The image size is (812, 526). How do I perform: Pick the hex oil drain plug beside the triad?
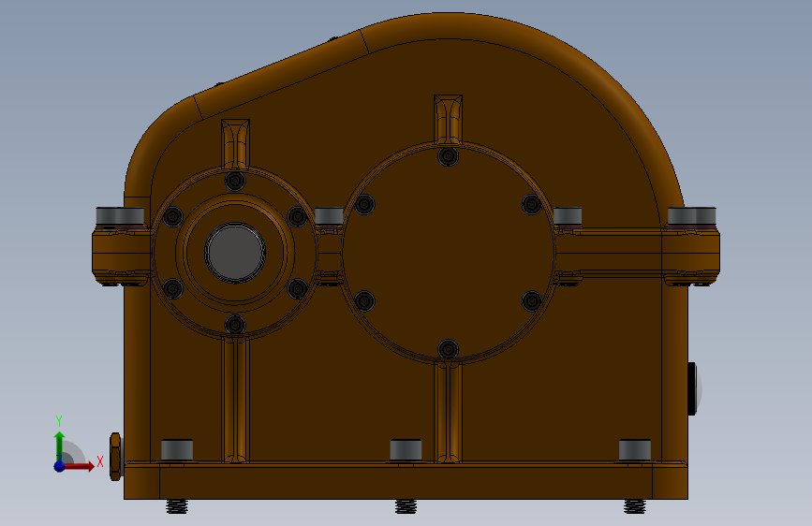(x=115, y=457)
